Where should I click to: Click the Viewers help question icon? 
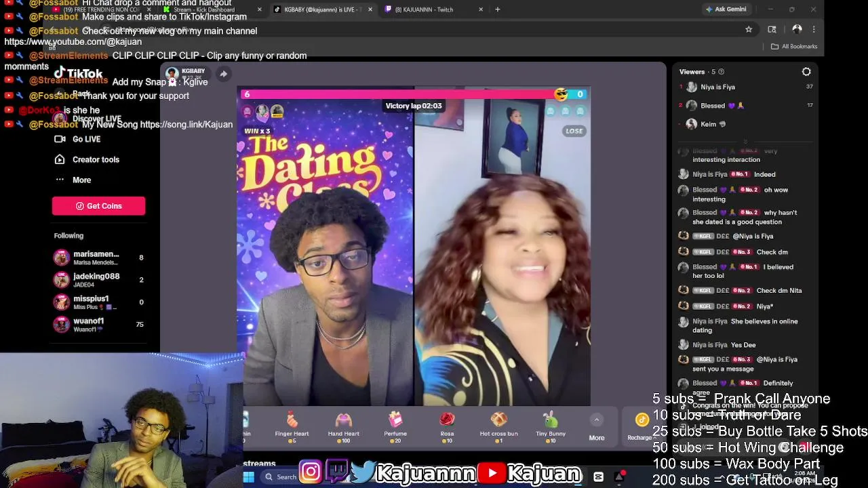tap(721, 72)
